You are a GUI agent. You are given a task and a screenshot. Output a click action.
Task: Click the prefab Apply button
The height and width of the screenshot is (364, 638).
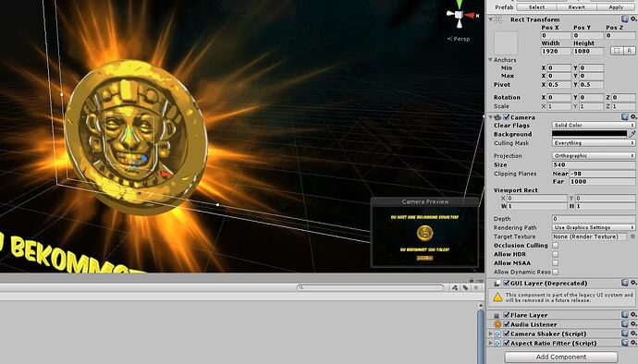[616, 7]
